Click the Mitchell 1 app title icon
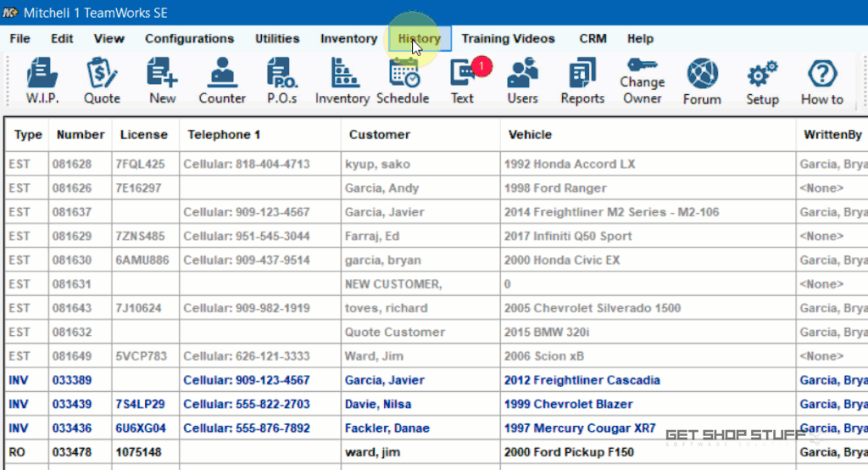868x470 pixels. click(10, 12)
